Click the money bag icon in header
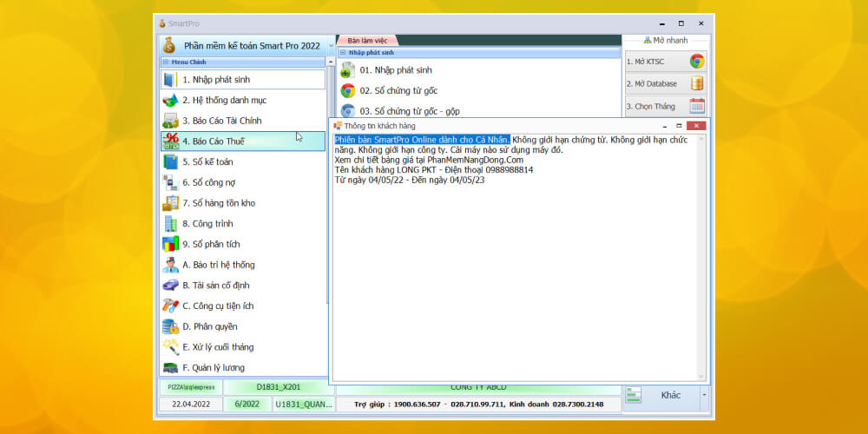 [169, 45]
